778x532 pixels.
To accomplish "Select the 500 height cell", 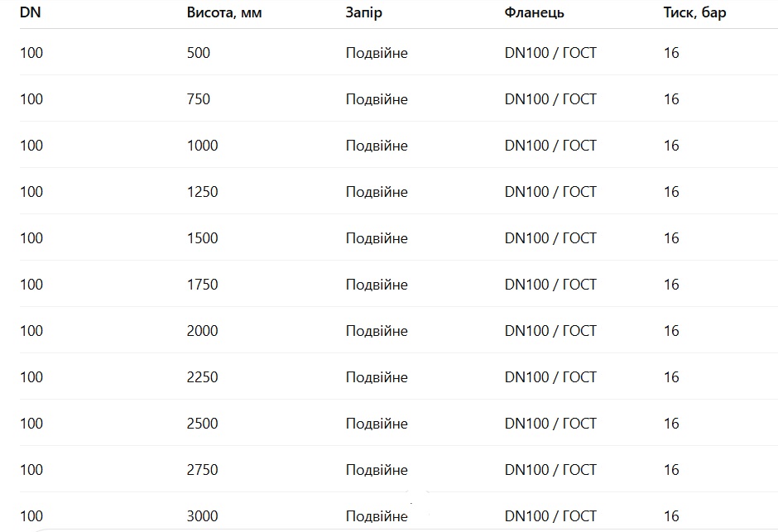I will (199, 53).
